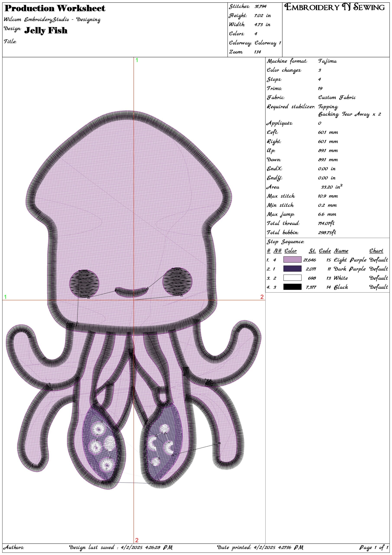Click the machine format Tajima
The image size is (392, 555).
327,61
